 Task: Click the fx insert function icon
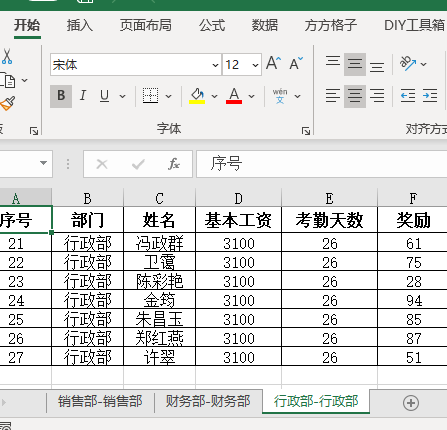click(x=174, y=164)
